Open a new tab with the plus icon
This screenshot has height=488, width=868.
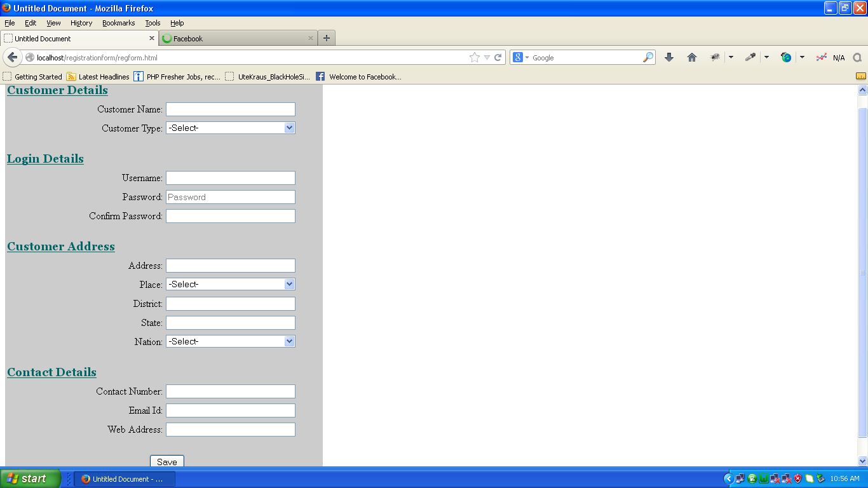click(x=326, y=37)
